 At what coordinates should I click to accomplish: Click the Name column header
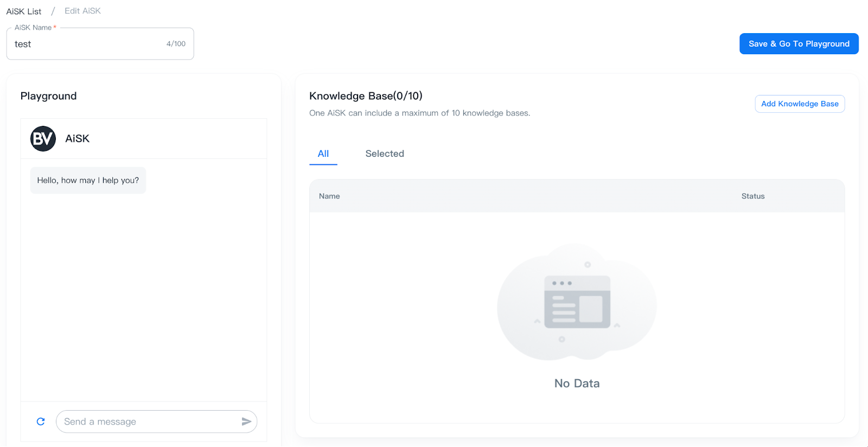click(x=329, y=196)
